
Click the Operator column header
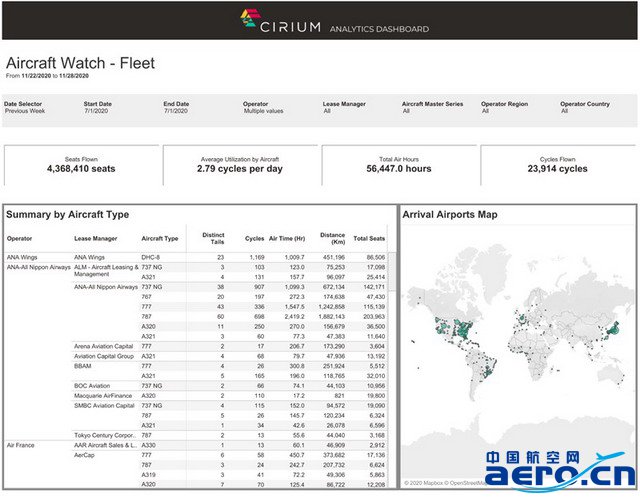click(19, 238)
